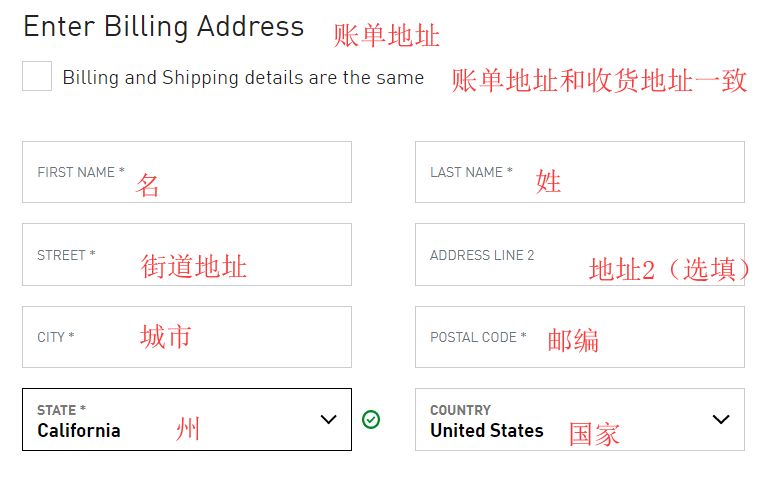The image size is (770, 480).
Task: Click the 'Billing and Shipping details are the same' label
Action: click(x=243, y=77)
